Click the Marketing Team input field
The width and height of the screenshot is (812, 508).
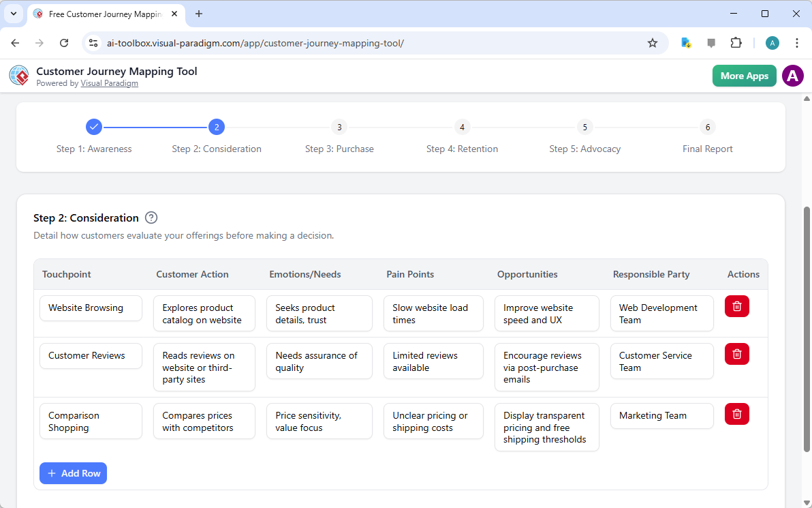tap(661, 415)
